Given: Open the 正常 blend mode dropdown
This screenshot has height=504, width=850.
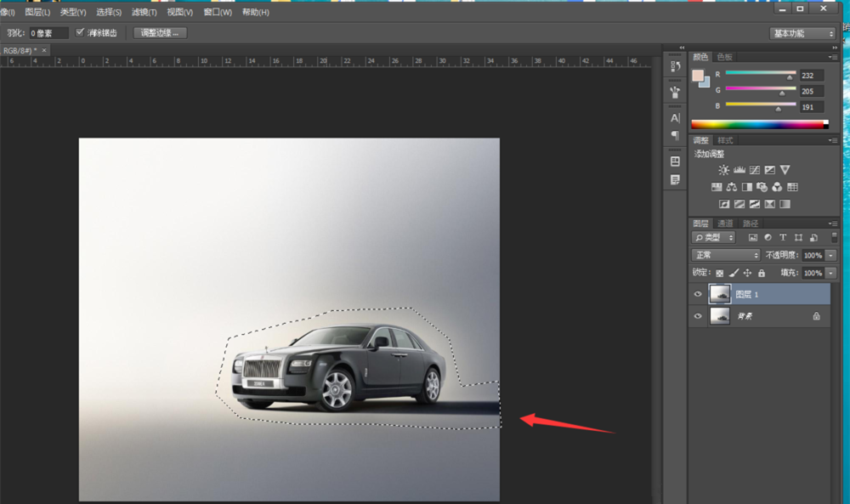Looking at the screenshot, I should 726,255.
